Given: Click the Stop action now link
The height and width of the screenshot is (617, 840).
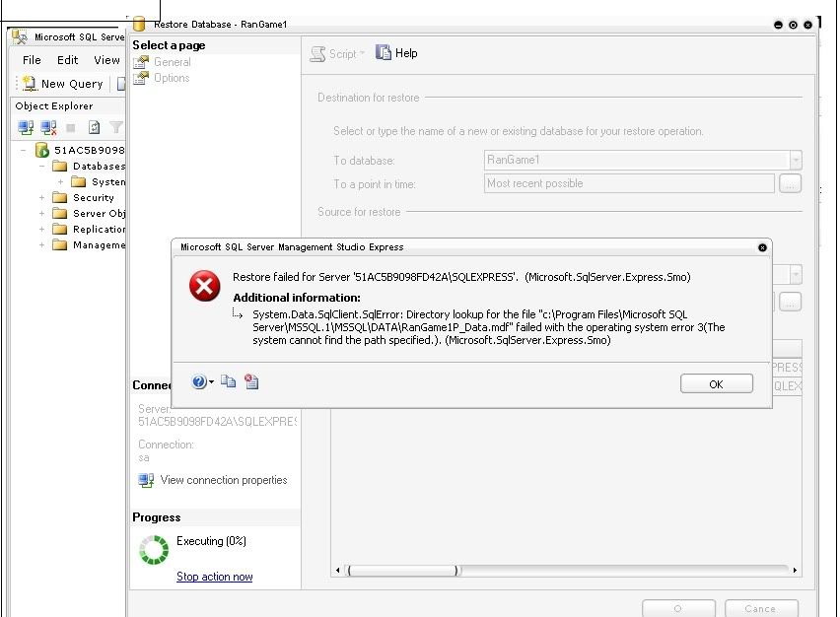Looking at the screenshot, I should pyautogui.click(x=214, y=578).
